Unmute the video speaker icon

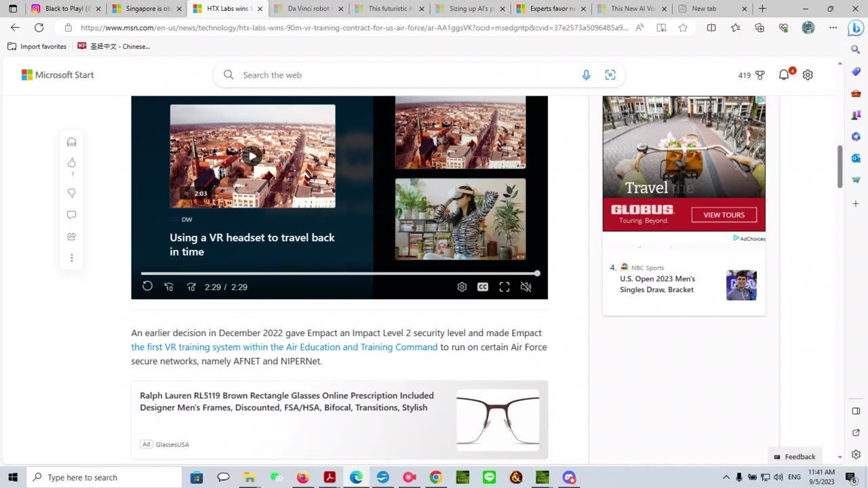tap(526, 287)
